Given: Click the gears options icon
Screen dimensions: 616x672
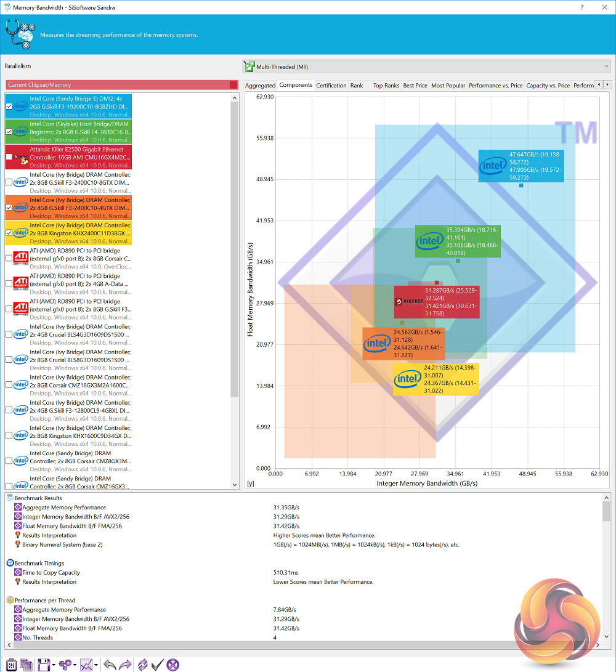Looking at the screenshot, I should click(x=65, y=665).
